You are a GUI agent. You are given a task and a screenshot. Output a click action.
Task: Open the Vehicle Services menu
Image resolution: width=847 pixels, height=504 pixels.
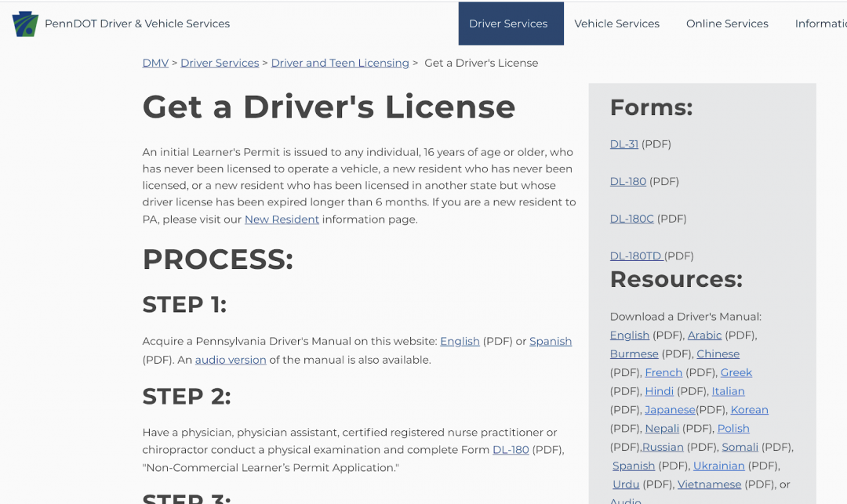tap(616, 24)
